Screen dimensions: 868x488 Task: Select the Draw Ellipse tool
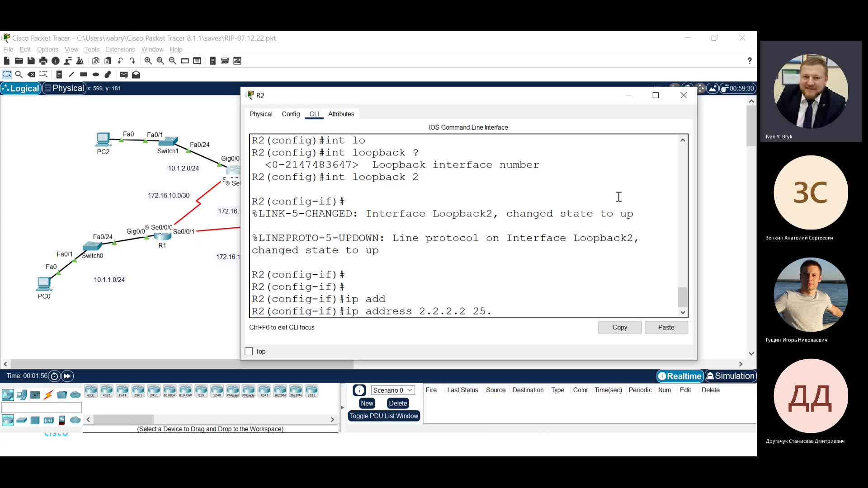coord(95,75)
